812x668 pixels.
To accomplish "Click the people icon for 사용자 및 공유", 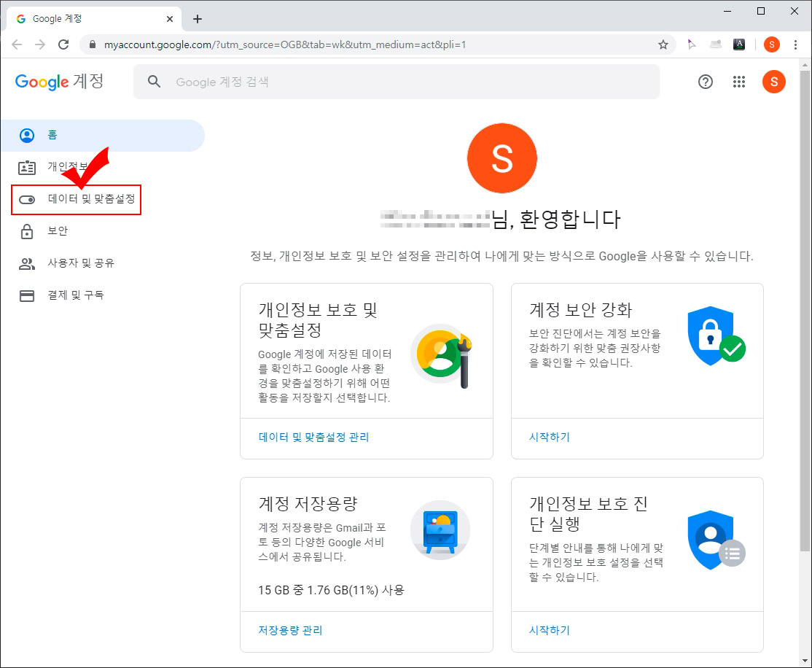I will click(x=27, y=264).
